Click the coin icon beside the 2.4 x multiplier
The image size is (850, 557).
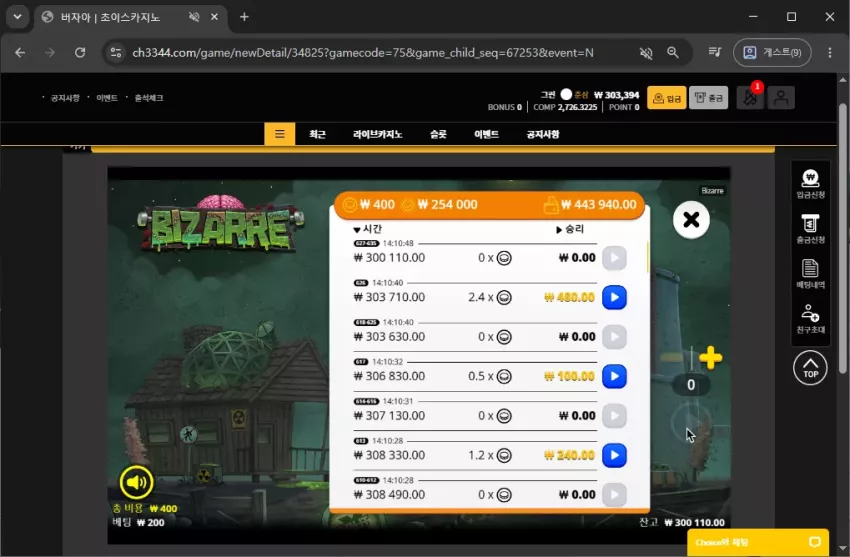504,297
